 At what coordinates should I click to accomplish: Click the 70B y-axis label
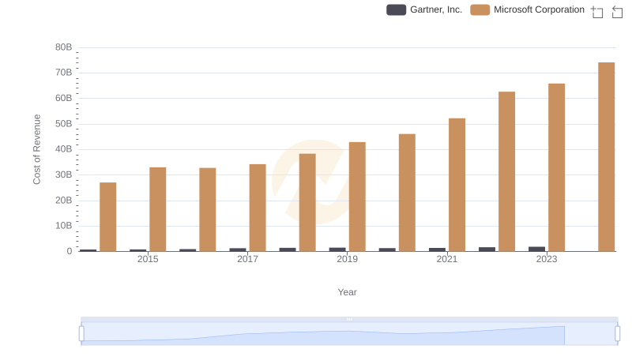[64, 73]
